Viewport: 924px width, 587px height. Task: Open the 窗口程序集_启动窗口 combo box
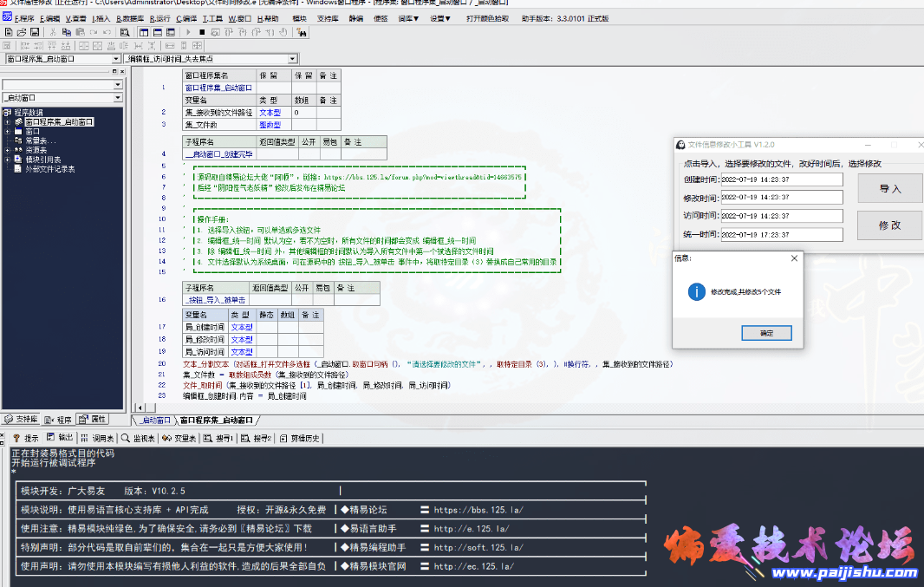(x=116, y=59)
